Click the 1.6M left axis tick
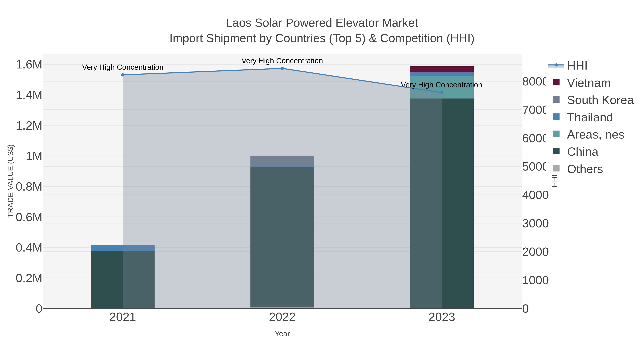 tap(29, 65)
